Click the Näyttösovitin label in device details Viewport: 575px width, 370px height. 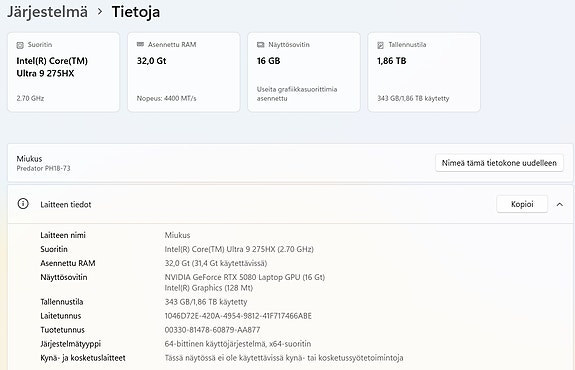[x=64, y=277]
